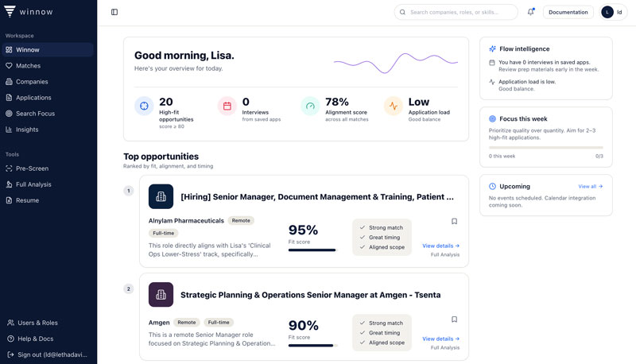Click the '78%' alignment score value
Image resolution: width=636 pixels, height=364 pixels.
coord(336,102)
